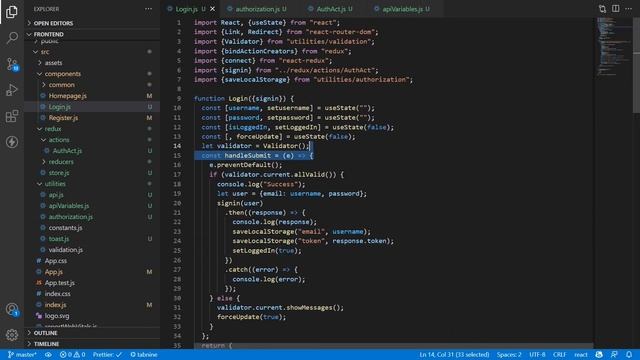This screenshot has height=360, width=640.
Task: Open the Explorer view in activity bar
Action: [11, 11]
